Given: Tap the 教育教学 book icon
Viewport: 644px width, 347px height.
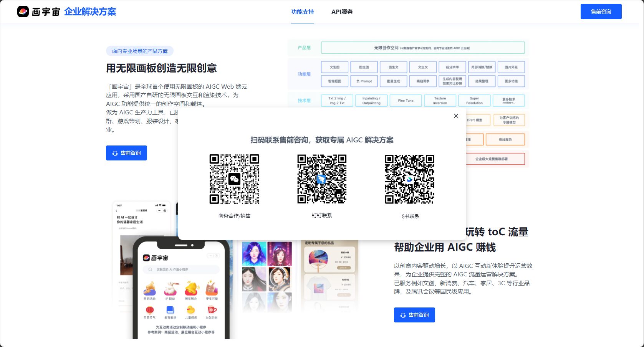Looking at the screenshot, I should tap(170, 310).
